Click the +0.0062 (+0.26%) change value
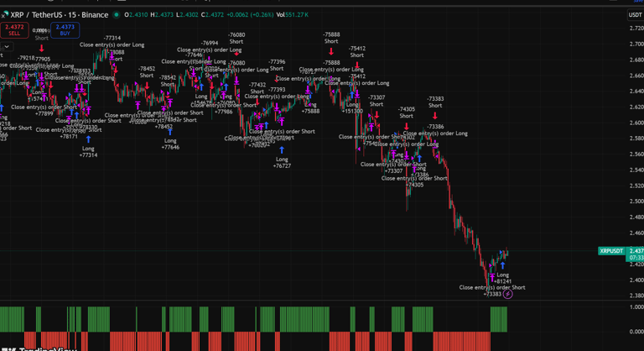Viewport: 644px width, 351px height. [250, 15]
